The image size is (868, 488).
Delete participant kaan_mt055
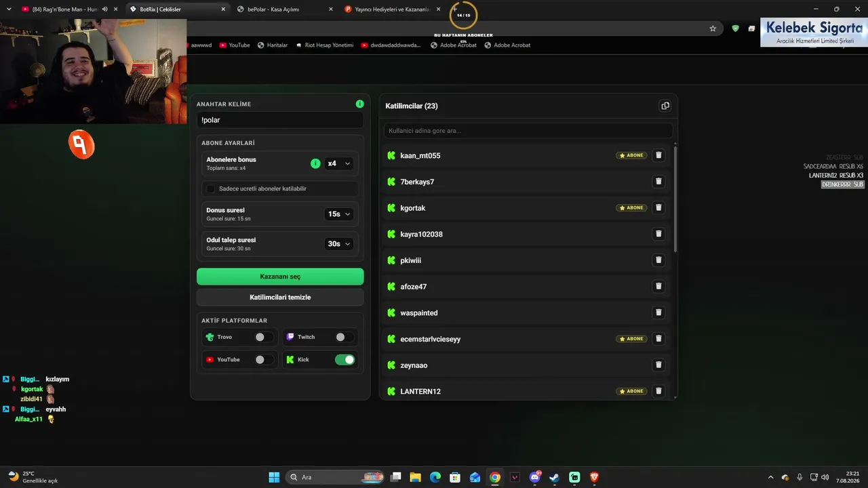[658, 155]
